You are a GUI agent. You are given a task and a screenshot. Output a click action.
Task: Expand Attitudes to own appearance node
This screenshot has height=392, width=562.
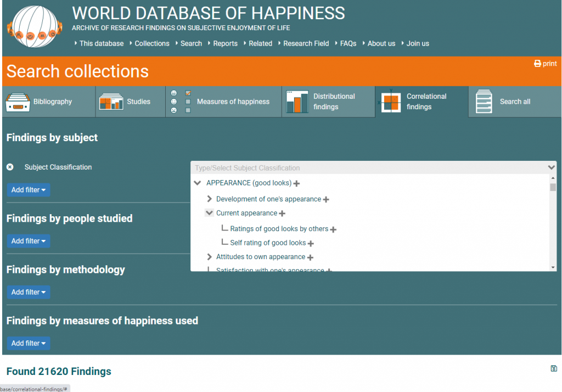pyautogui.click(x=209, y=257)
